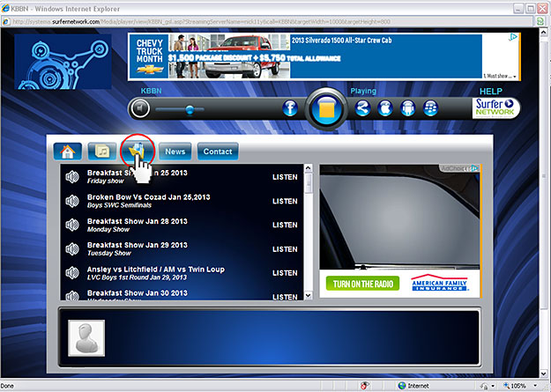Switch to the News tab
Image resolution: width=551 pixels, height=392 pixels.
click(x=175, y=152)
